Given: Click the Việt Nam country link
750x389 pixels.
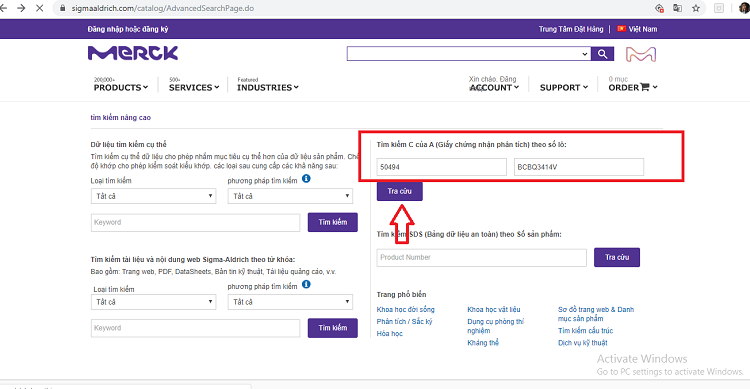Looking at the screenshot, I should coord(642,29).
